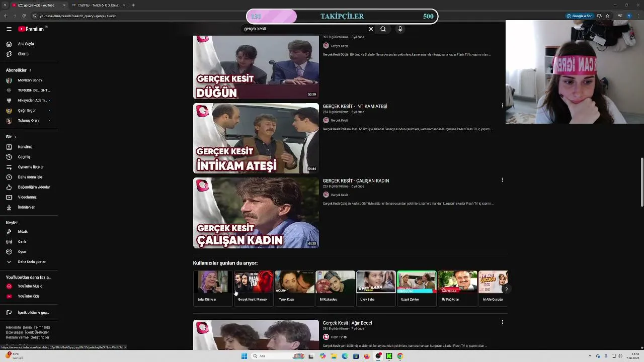Open Shorts in the sidebar
644x362 pixels.
pyautogui.click(x=29, y=54)
